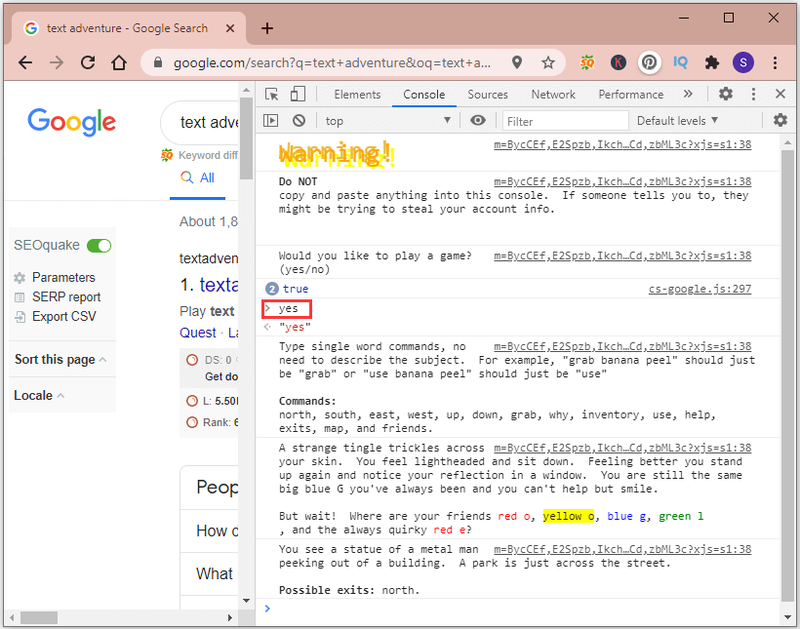Open the cs-google.js:297 source link
This screenshot has width=800, height=629.
click(699, 289)
